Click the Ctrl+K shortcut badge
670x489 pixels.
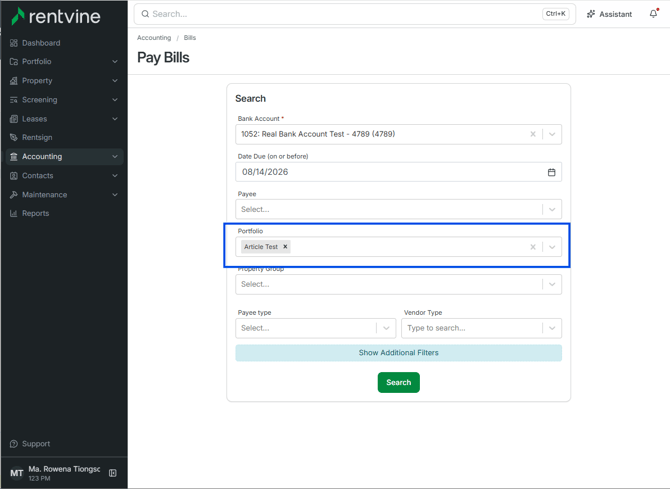pyautogui.click(x=555, y=14)
